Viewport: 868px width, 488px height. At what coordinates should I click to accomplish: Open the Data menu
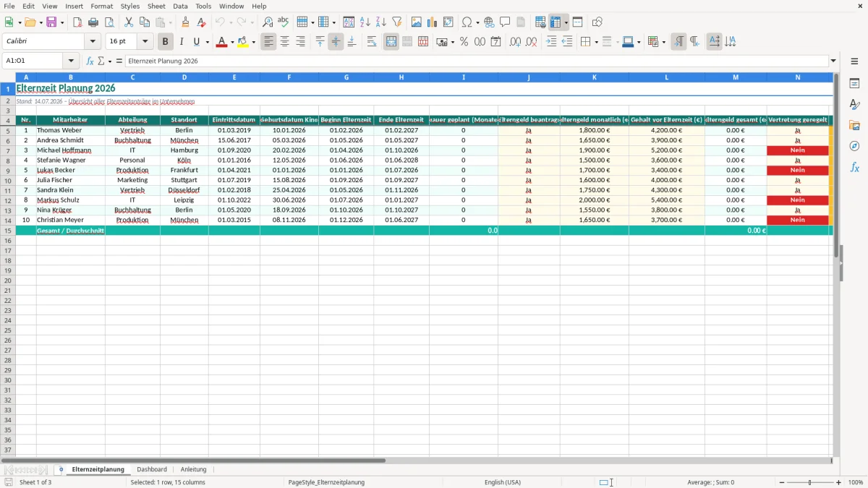(180, 6)
